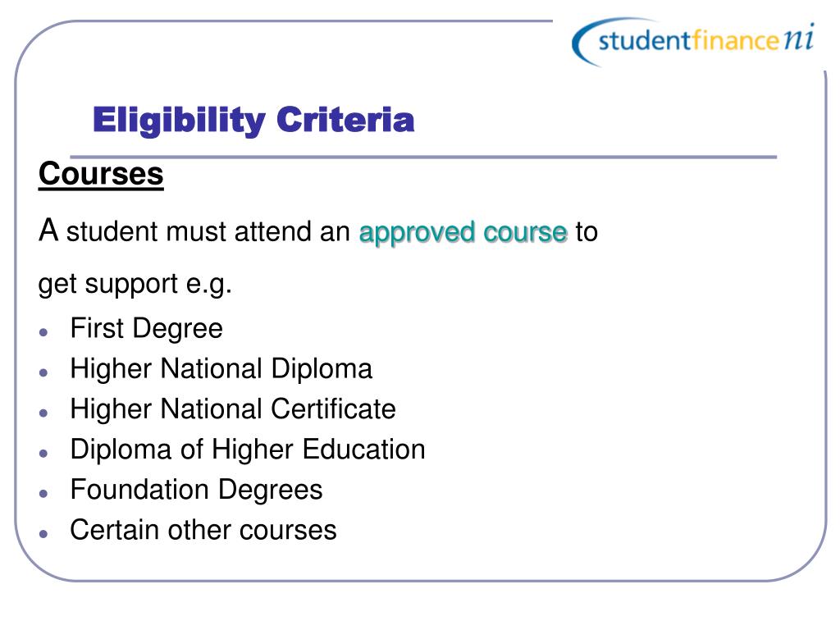Viewport: 840px width, 630px height.
Task: Click bullet dot beside Foundation Degrees
Action: [44, 493]
